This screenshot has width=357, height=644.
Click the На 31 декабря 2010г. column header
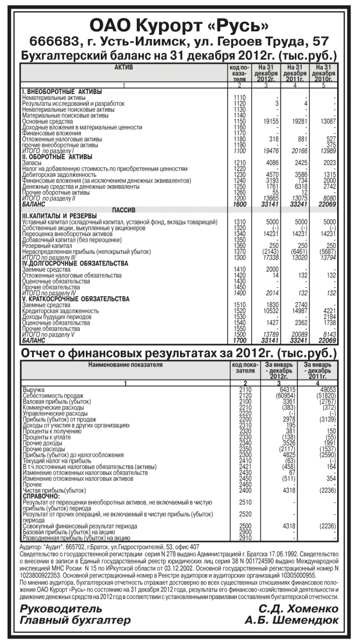point(323,73)
